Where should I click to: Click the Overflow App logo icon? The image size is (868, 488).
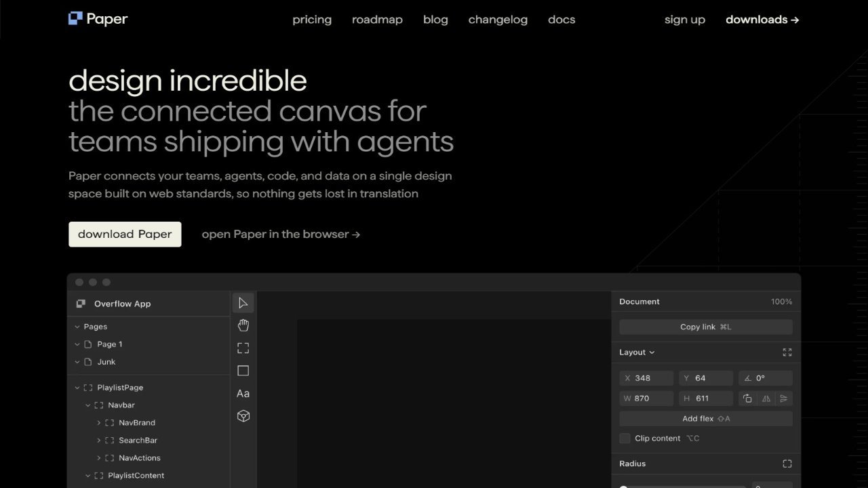(x=81, y=304)
